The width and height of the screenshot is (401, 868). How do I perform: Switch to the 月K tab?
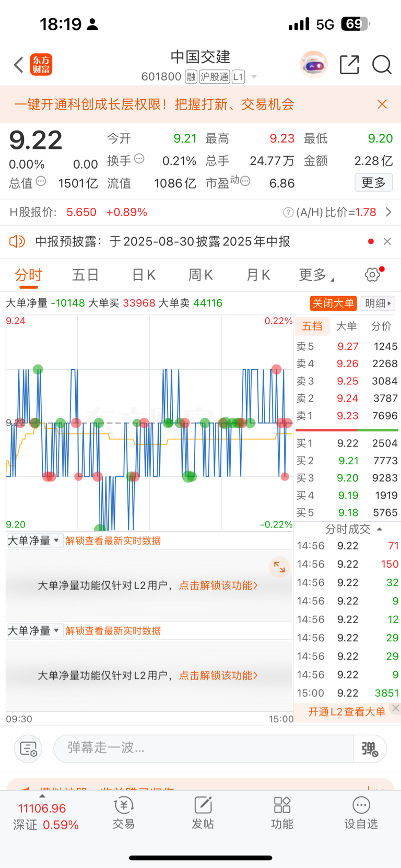[258, 275]
